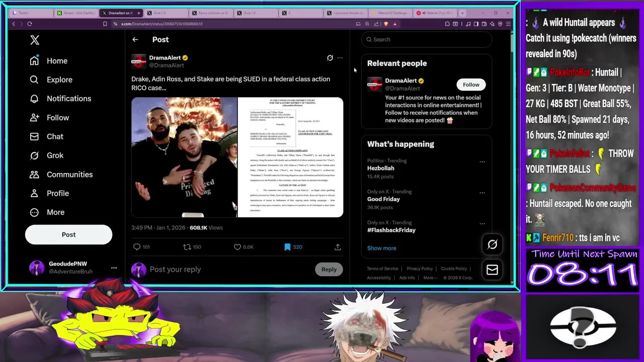Open Grok from the left sidebar
This screenshot has width=644, height=362.
[46, 155]
